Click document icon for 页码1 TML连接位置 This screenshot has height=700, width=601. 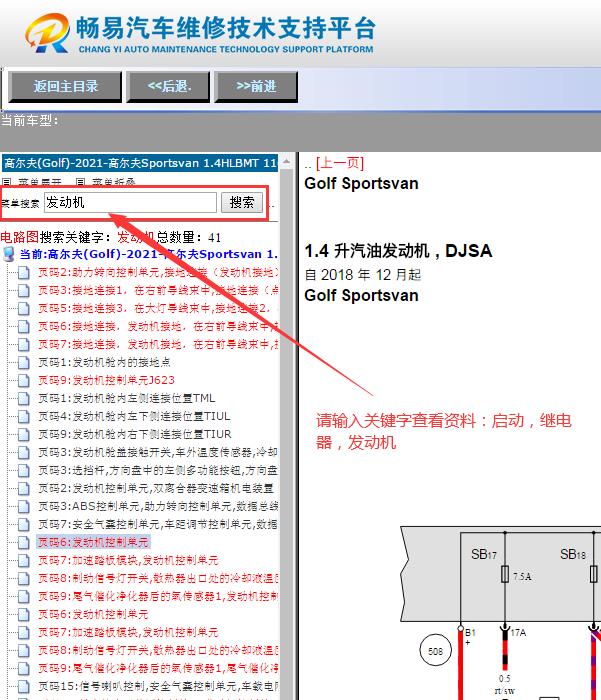(x=24, y=398)
